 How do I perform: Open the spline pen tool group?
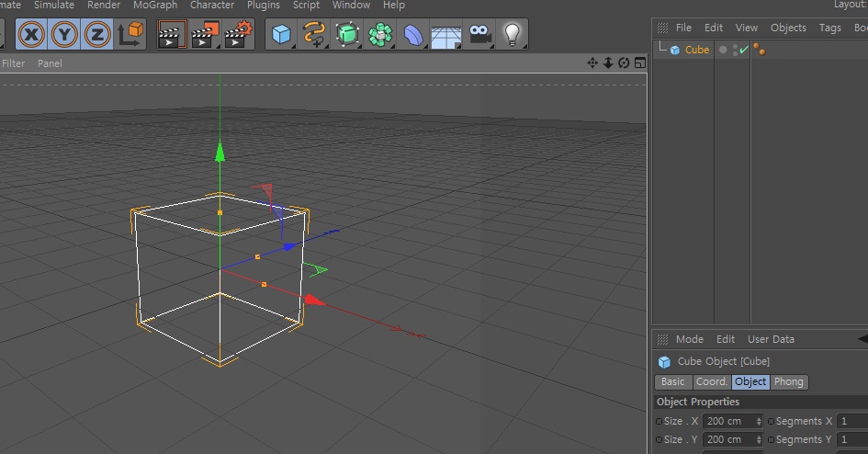(314, 34)
